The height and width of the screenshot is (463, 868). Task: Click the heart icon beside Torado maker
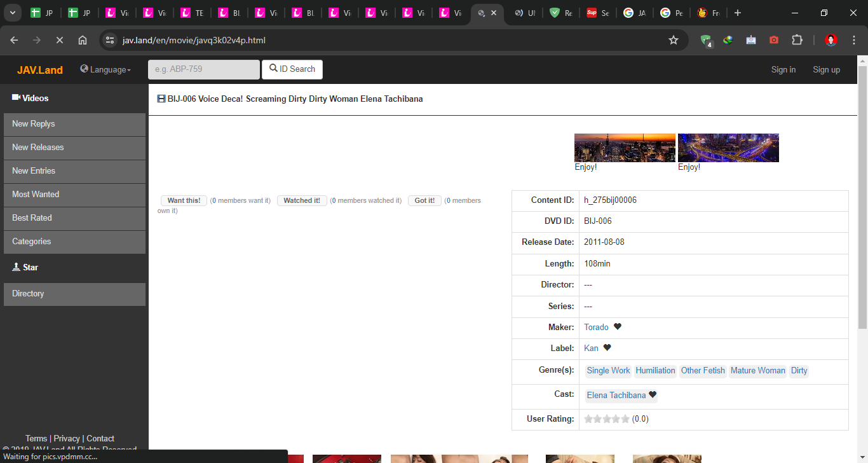pyautogui.click(x=617, y=327)
